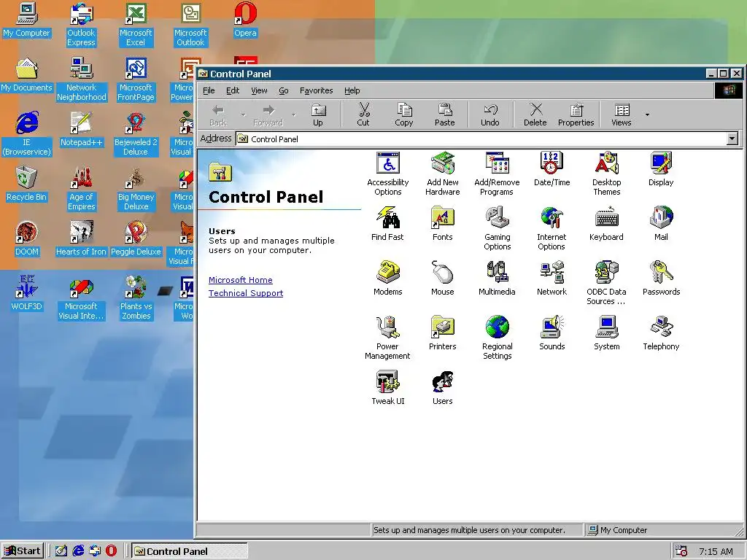Viewport: 747px width, 560px height.
Task: Open the Help menu
Action: [352, 90]
